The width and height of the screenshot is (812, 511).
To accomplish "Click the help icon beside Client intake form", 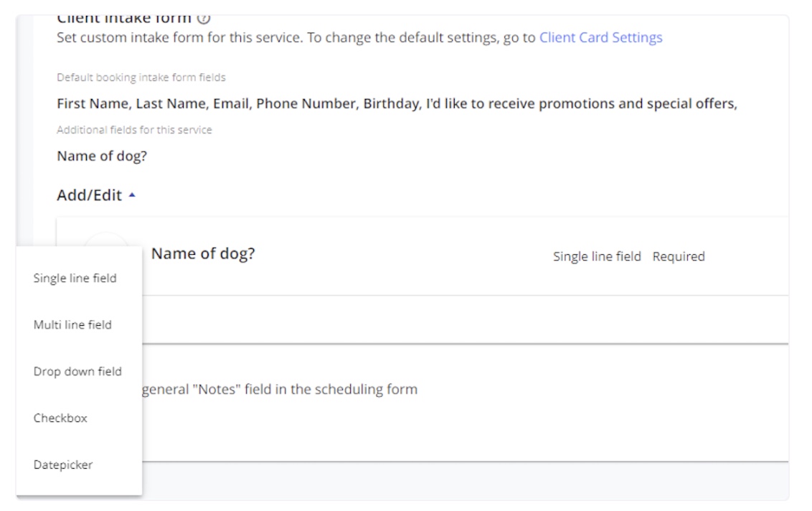I will (x=204, y=19).
